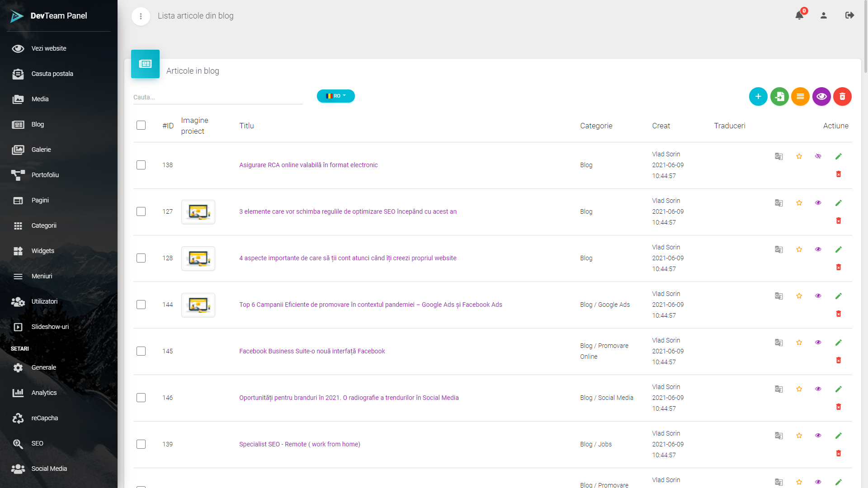This screenshot has height=488, width=868.
Task: Open the Specialist SEO - Remote article link
Action: [x=299, y=444]
